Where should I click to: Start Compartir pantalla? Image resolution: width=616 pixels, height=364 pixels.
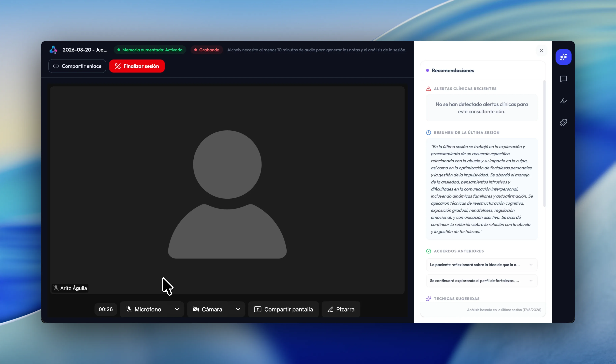click(x=283, y=309)
